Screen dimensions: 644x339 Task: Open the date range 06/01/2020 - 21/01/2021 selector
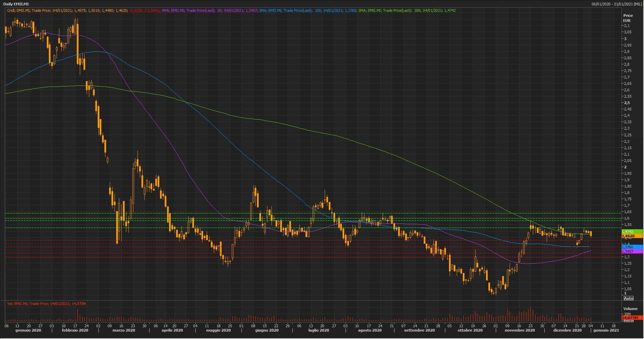click(x=616, y=4)
